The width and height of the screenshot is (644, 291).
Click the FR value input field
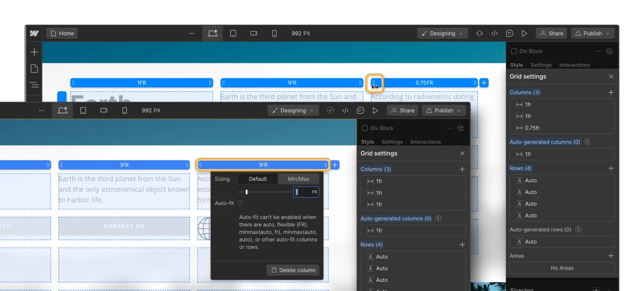click(x=303, y=192)
